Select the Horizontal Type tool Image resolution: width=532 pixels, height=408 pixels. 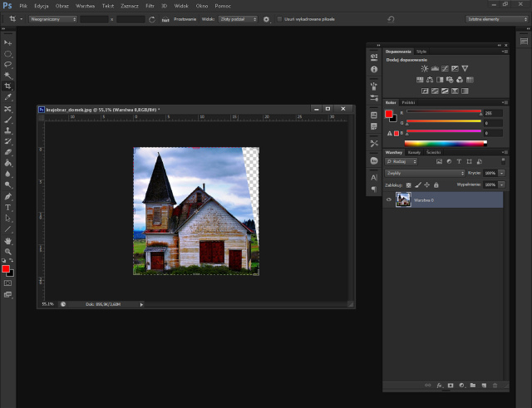coord(7,207)
